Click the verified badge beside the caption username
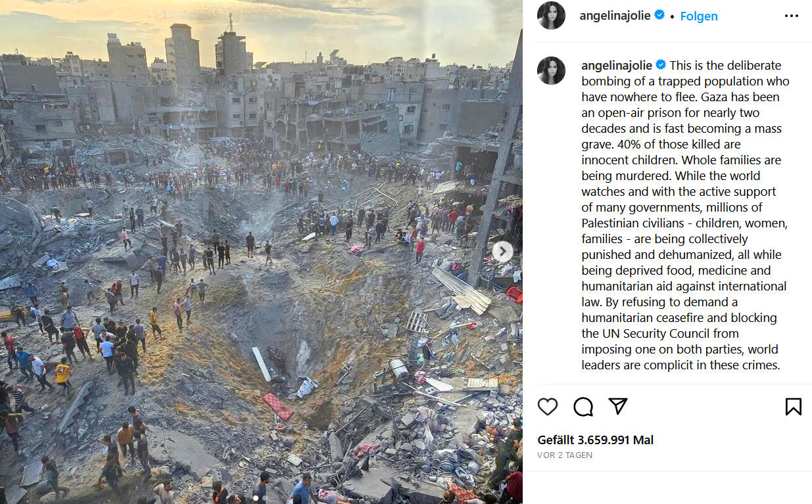 pos(661,65)
